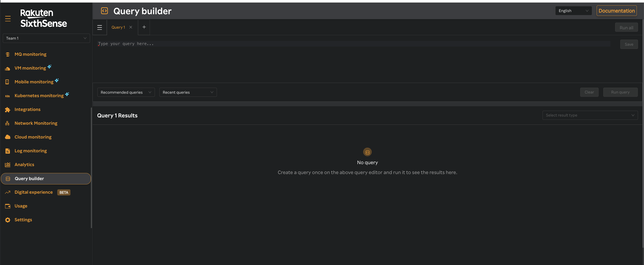644x265 pixels.
Task: Expand the Team 1 selector
Action: (46, 38)
